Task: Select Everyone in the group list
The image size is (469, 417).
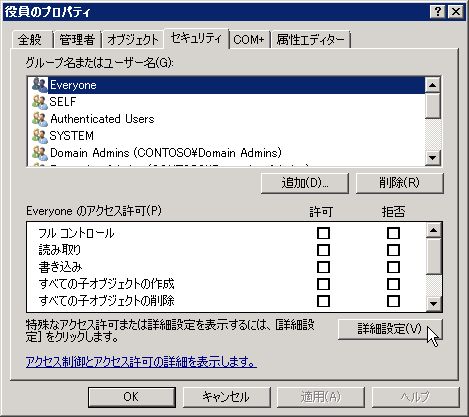Action: 226,85
